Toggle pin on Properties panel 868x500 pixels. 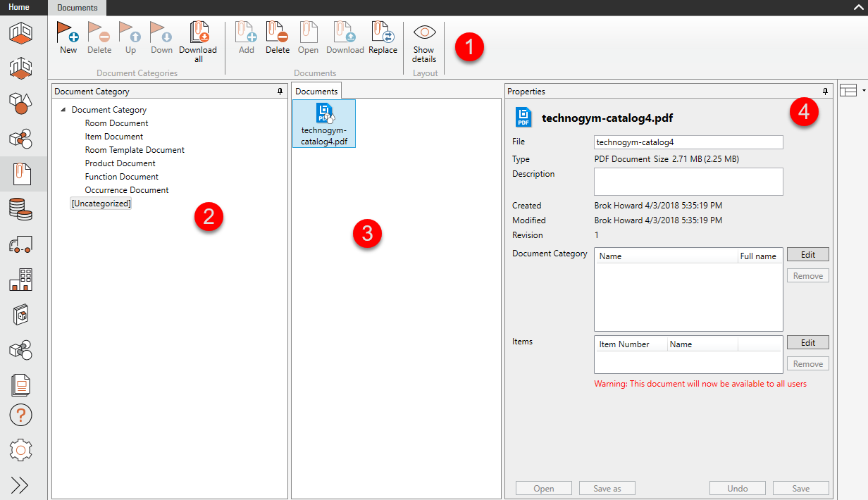pyautogui.click(x=826, y=92)
